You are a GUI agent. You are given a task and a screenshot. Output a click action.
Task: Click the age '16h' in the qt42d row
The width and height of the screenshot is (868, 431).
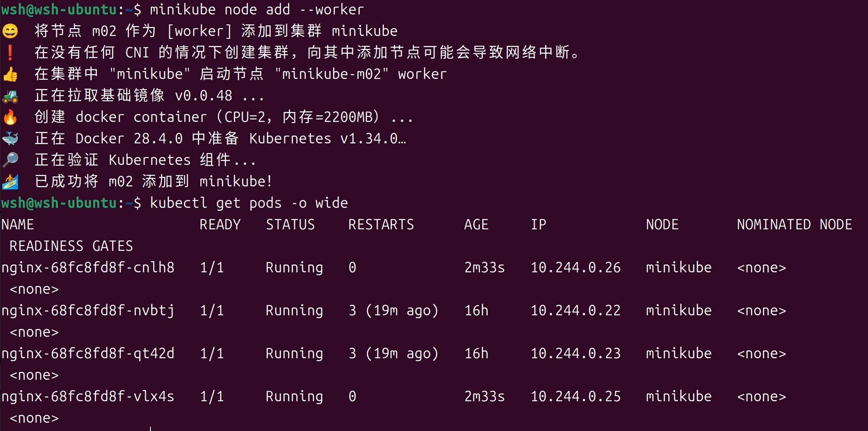476,353
